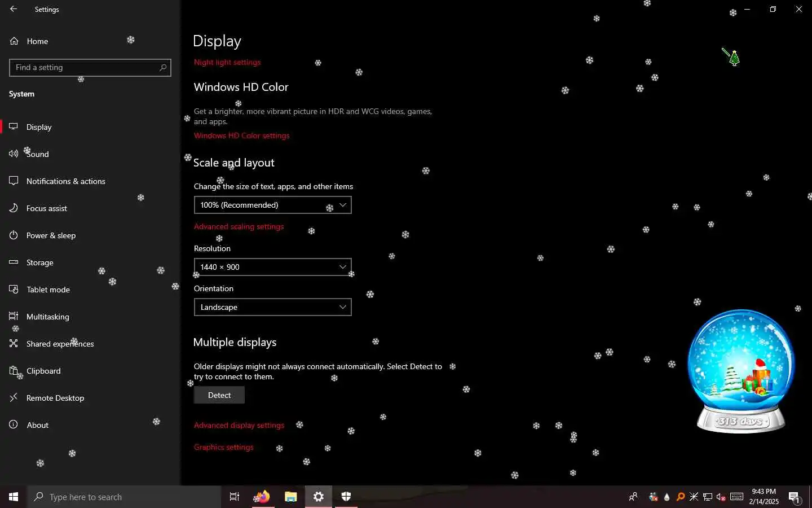The height and width of the screenshot is (508, 812).
Task: Open Task View on the taskbar
Action: pos(235,497)
